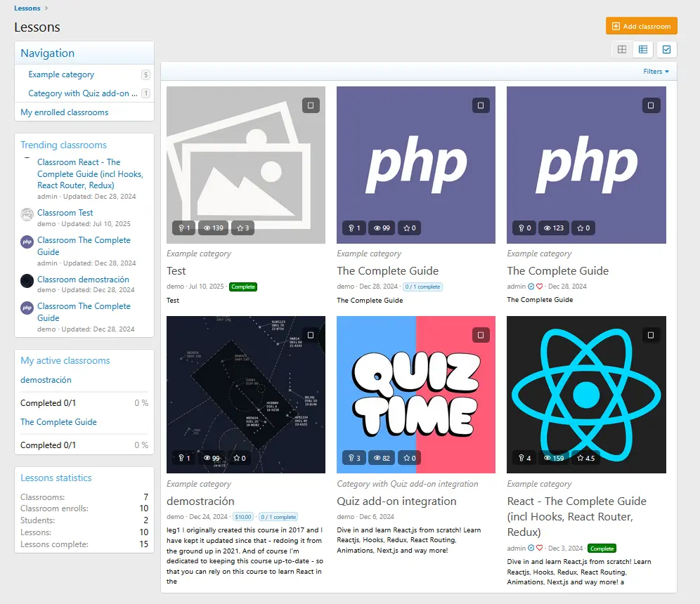The height and width of the screenshot is (604, 700).
Task: Open Example category in Navigation
Action: [x=61, y=74]
